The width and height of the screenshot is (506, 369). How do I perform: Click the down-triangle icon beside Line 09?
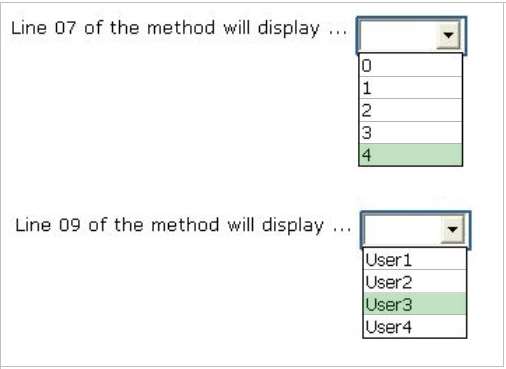[452, 229]
